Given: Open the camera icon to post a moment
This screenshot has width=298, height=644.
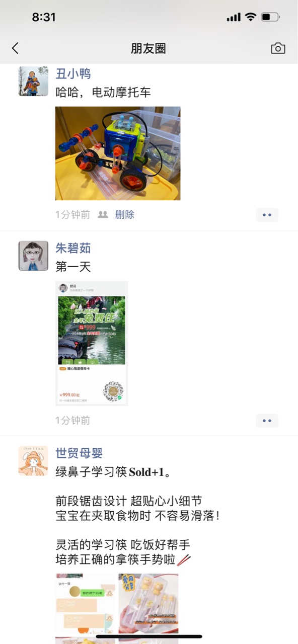Looking at the screenshot, I should [x=278, y=48].
